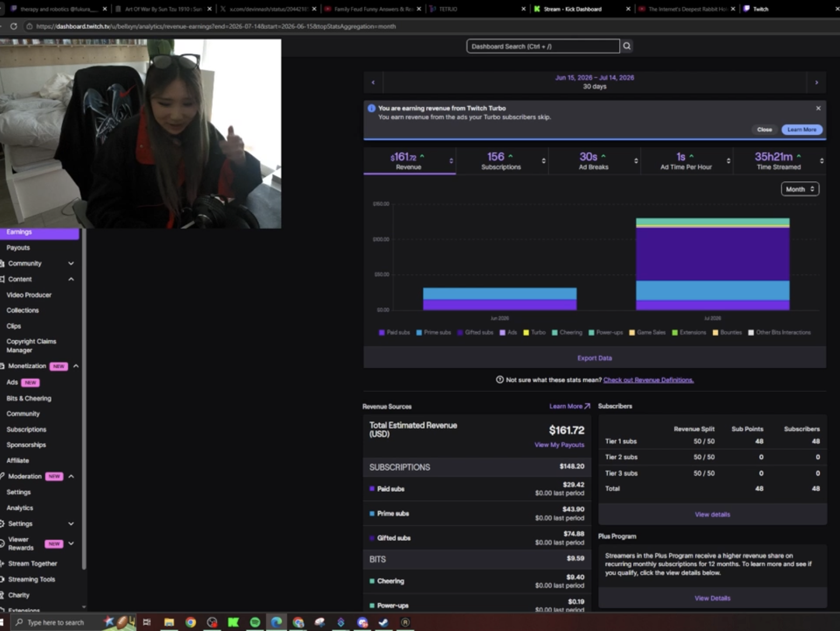This screenshot has width=840, height=631.
Task: Open the Kick app icon in the taskbar
Action: click(233, 622)
